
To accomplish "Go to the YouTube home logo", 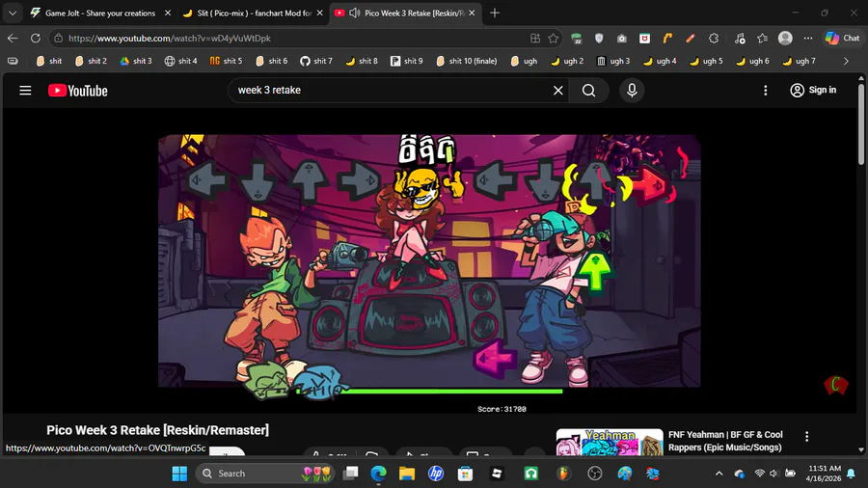I will [77, 91].
